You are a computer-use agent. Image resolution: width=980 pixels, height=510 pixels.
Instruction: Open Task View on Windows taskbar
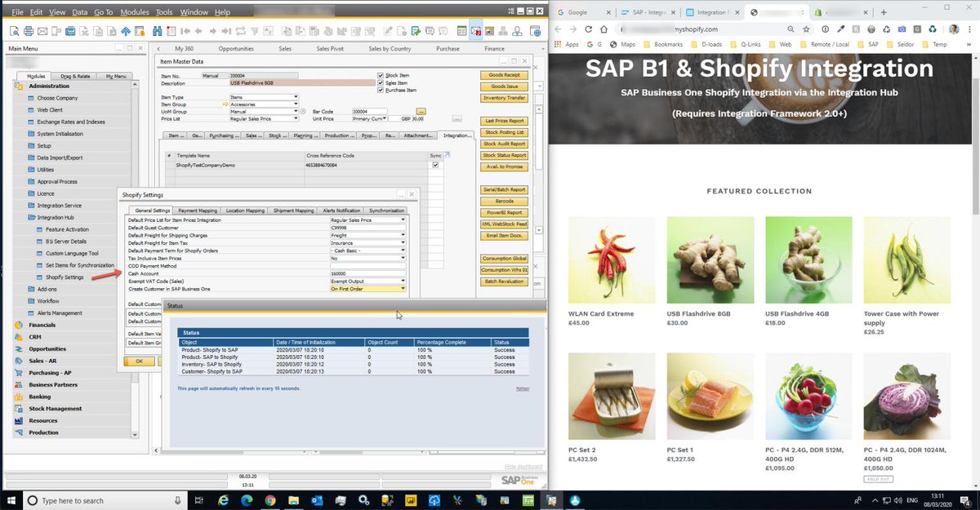point(198,500)
